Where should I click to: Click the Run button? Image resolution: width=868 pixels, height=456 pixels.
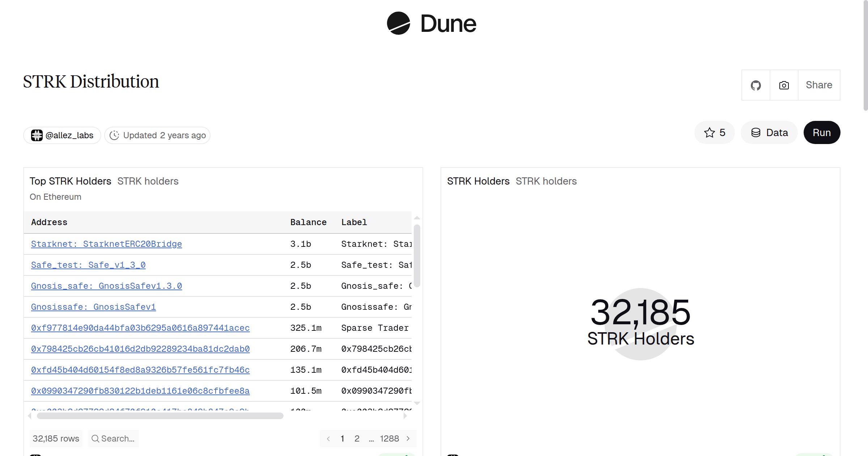pyautogui.click(x=822, y=132)
